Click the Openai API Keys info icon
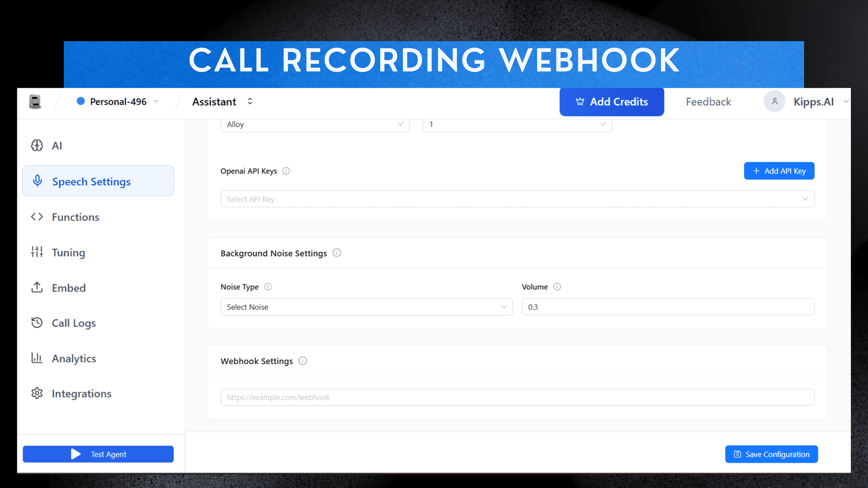 [x=287, y=171]
